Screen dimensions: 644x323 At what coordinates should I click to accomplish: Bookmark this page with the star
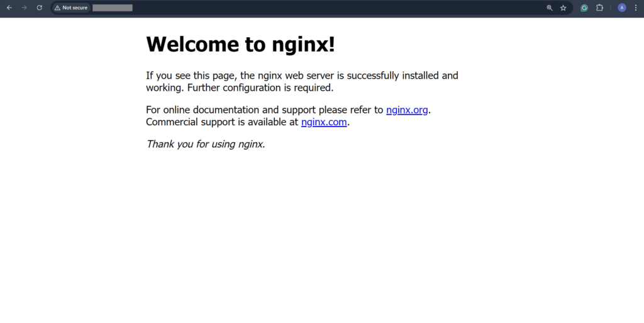pyautogui.click(x=563, y=8)
